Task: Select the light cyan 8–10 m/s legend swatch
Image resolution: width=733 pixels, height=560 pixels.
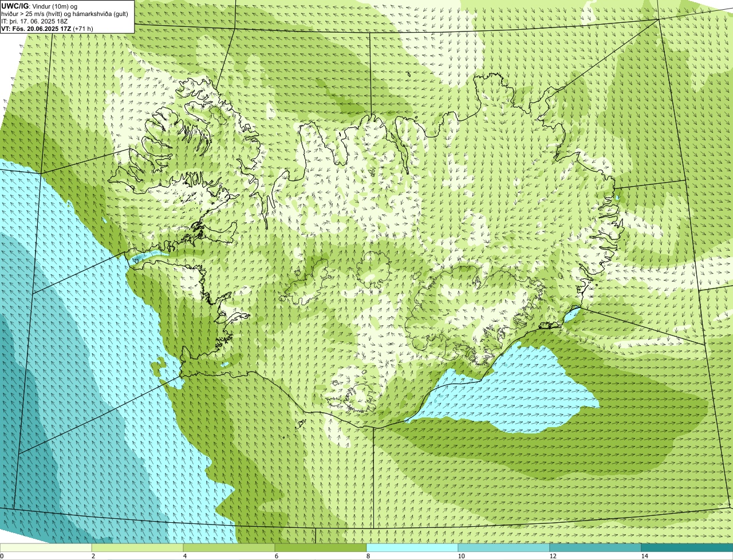Action: tap(412, 547)
